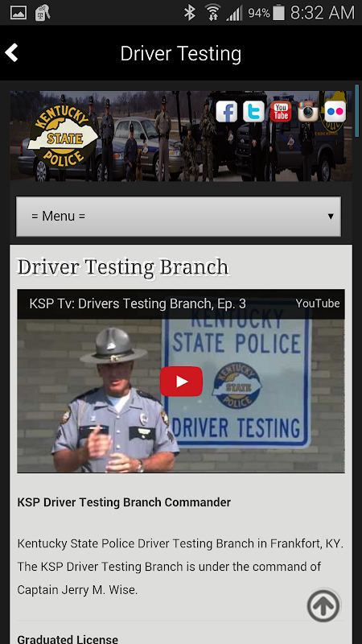Open the Twitter social icon
362x644 pixels.
[253, 111]
